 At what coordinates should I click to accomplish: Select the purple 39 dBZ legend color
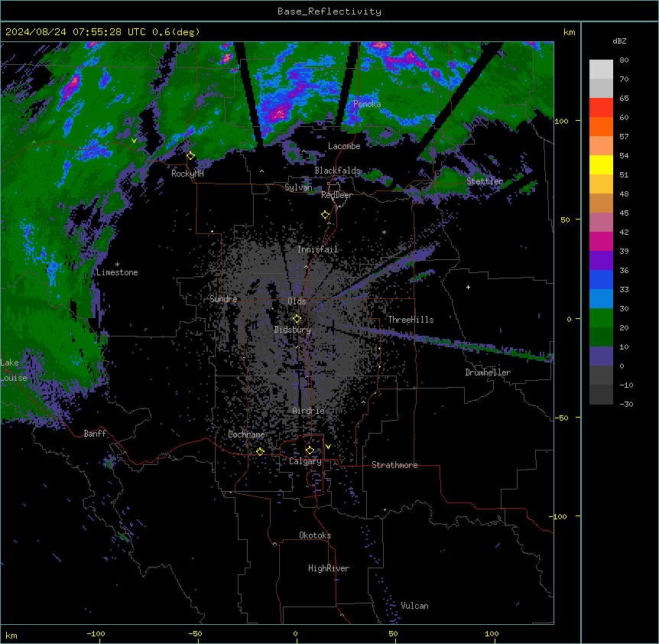pos(601,260)
